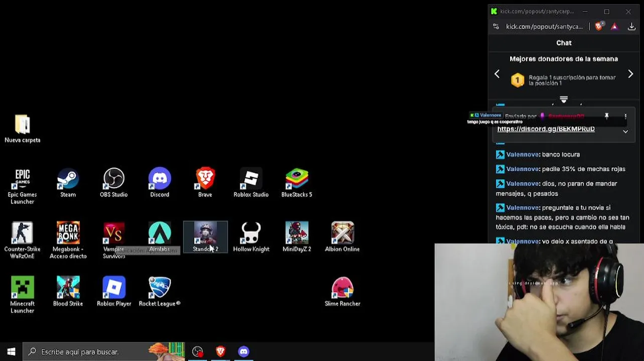Click Valennove name on 'pedile 35%' message
The image size is (644, 361).
523,169
